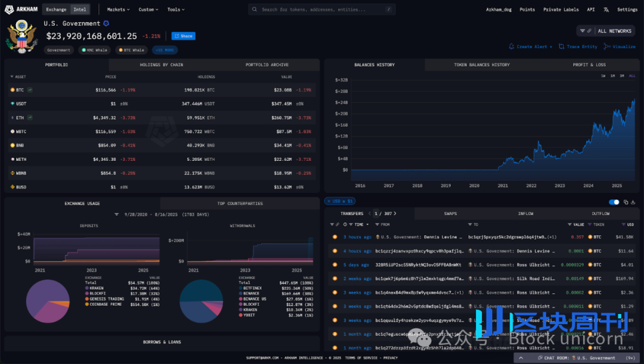Viewport: 644px width, 364px height.
Task: Click the filter icon beside TOKEN column
Action: point(590,225)
